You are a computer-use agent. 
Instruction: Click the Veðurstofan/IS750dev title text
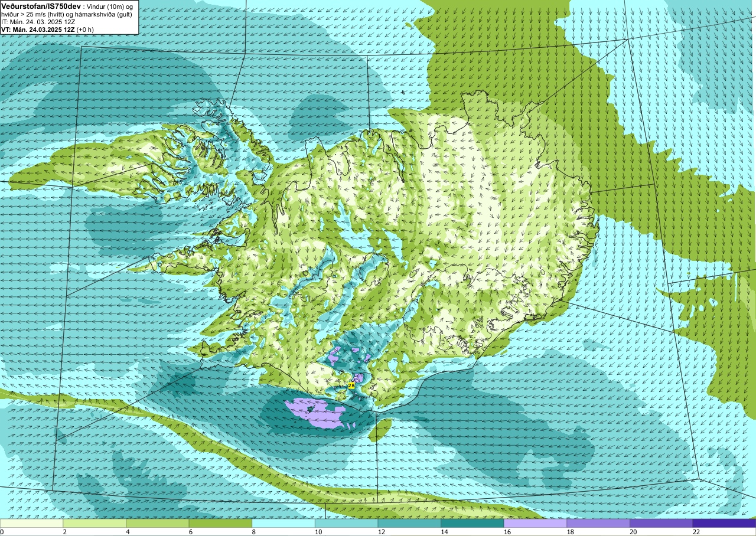point(41,5)
